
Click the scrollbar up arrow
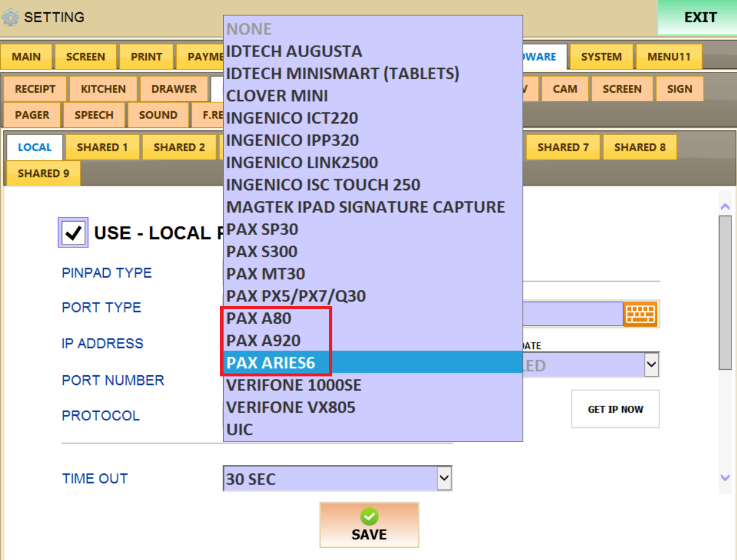point(725,206)
